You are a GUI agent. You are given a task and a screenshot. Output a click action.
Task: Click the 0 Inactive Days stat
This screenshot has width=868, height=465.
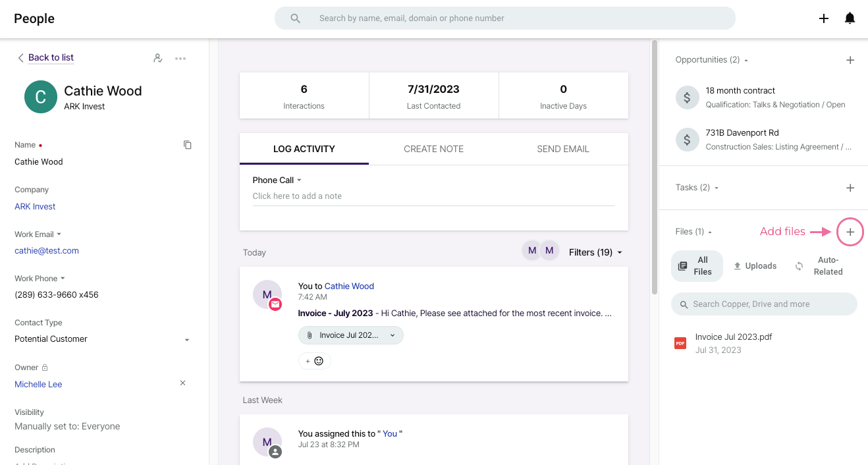(563, 96)
